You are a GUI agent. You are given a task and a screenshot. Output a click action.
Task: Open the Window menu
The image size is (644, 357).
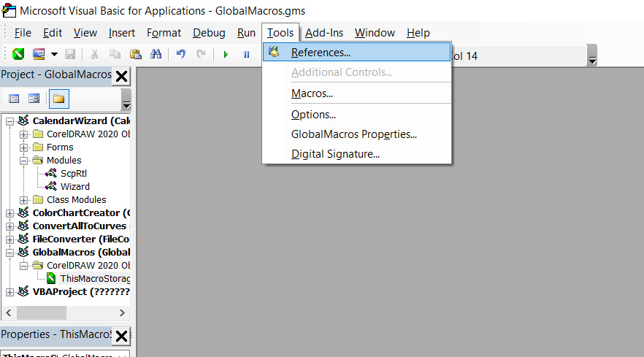point(375,32)
